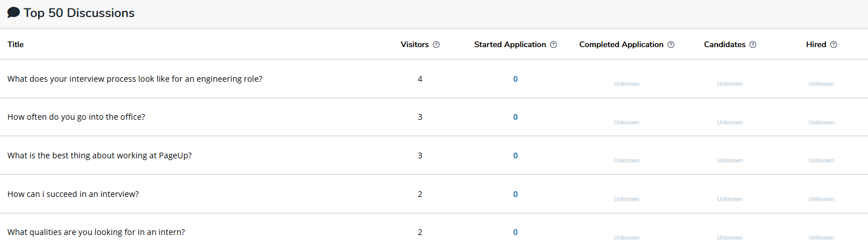This screenshot has width=868, height=252.
Task: Click the Top 50 Discussions heading
Action: [x=79, y=13]
